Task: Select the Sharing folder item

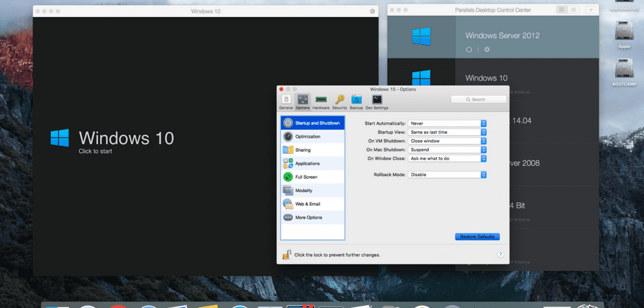Action: [x=312, y=150]
